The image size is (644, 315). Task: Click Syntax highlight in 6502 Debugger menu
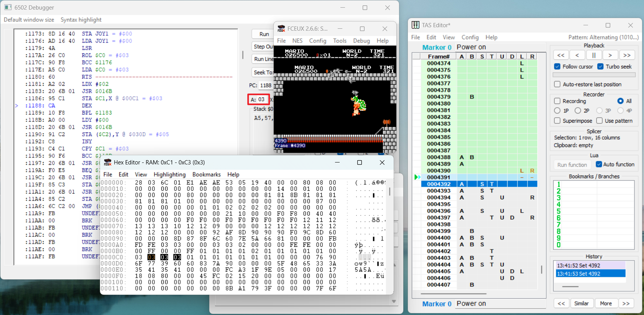(x=81, y=20)
